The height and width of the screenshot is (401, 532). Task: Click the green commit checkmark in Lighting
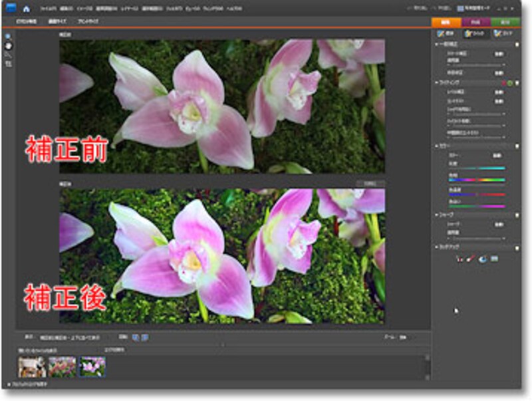[x=509, y=82]
